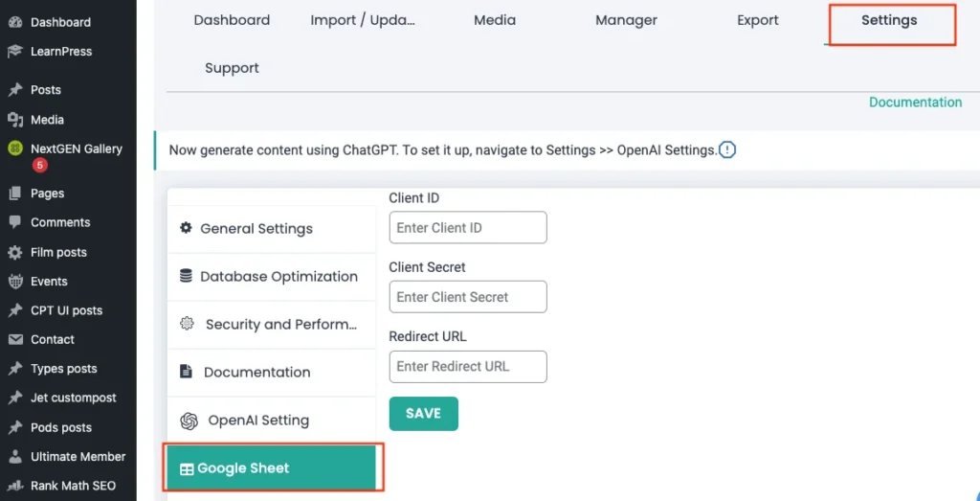Click the Rank Math SEO sidebar icon

click(x=15, y=486)
